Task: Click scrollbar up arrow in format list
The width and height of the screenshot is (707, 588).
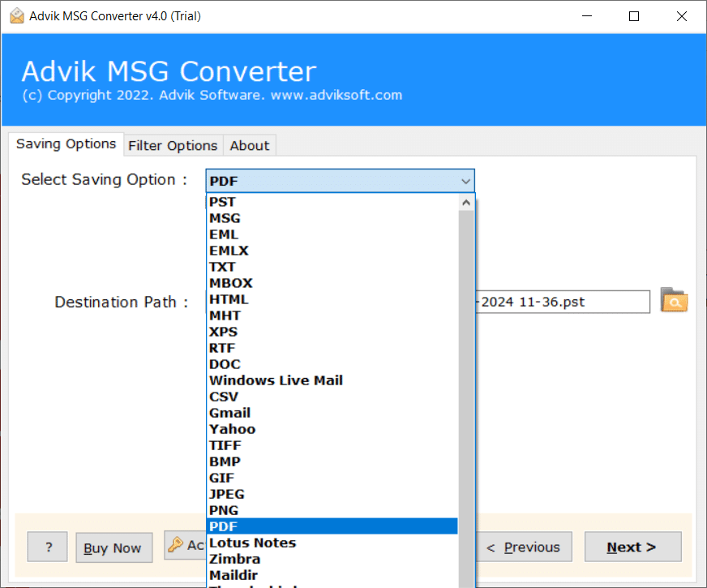Action: (466, 203)
